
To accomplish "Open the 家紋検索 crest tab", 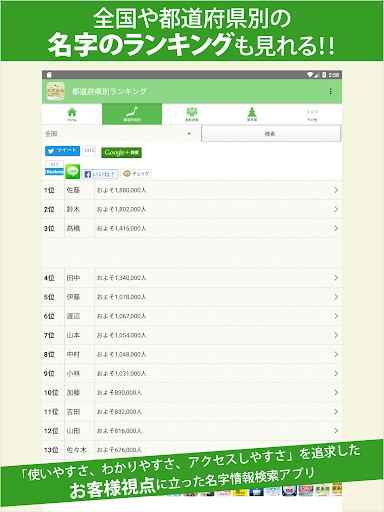I will [x=192, y=114].
